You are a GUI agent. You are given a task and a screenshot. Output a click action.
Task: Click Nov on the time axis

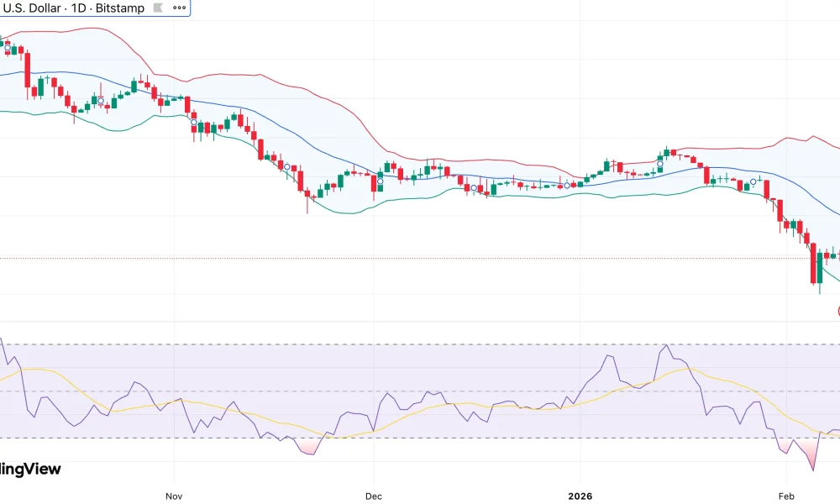click(173, 496)
